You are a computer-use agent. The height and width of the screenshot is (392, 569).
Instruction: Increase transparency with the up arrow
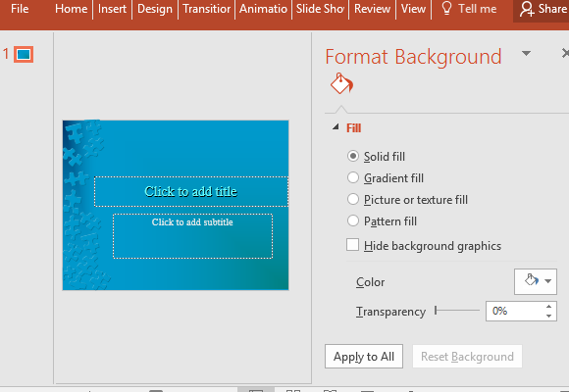548,307
